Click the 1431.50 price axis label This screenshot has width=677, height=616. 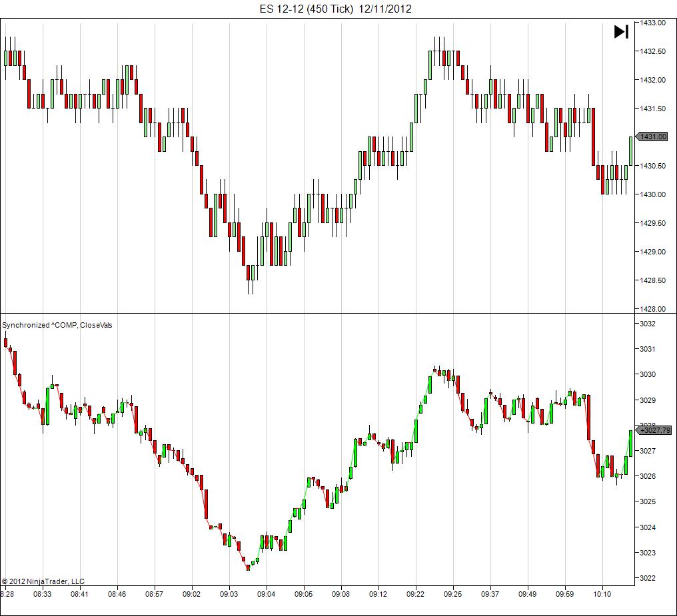[652, 109]
